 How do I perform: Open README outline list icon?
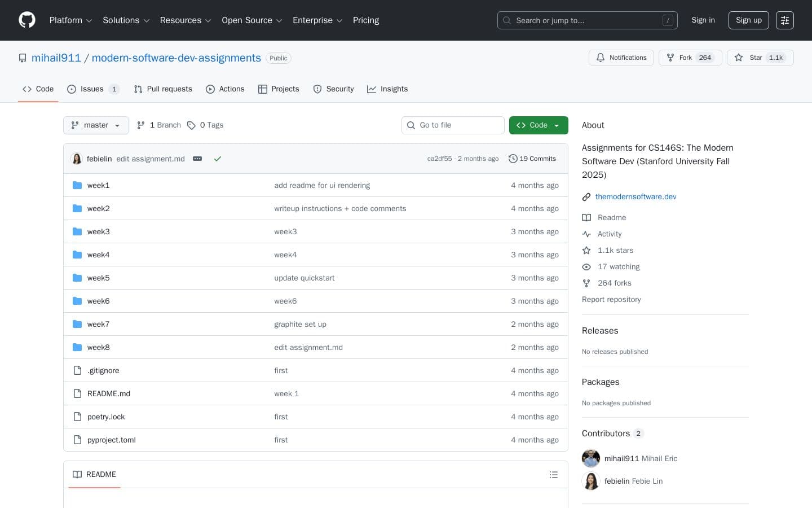click(554, 475)
